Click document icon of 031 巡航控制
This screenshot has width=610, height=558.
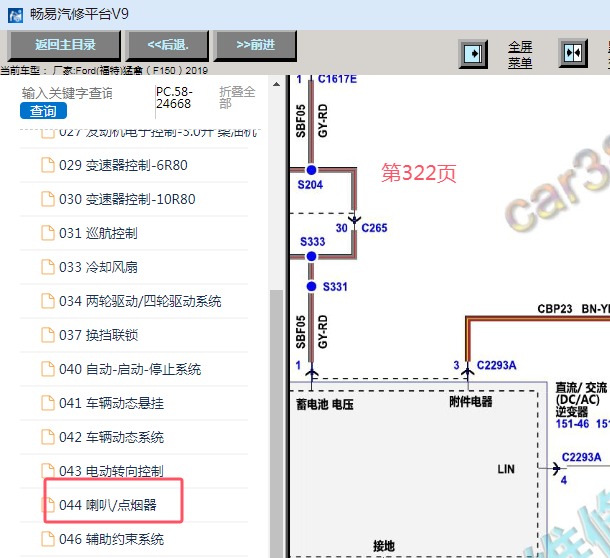point(48,233)
